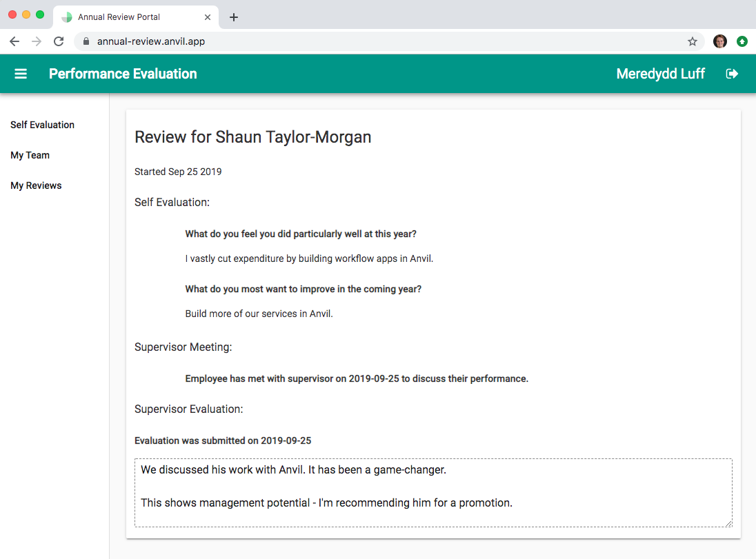
Task: Reload the Annual Review Portal page
Action: [x=58, y=41]
